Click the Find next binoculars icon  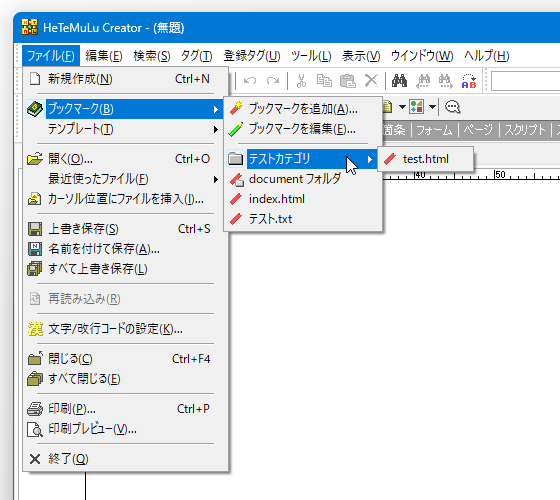[x=446, y=81]
